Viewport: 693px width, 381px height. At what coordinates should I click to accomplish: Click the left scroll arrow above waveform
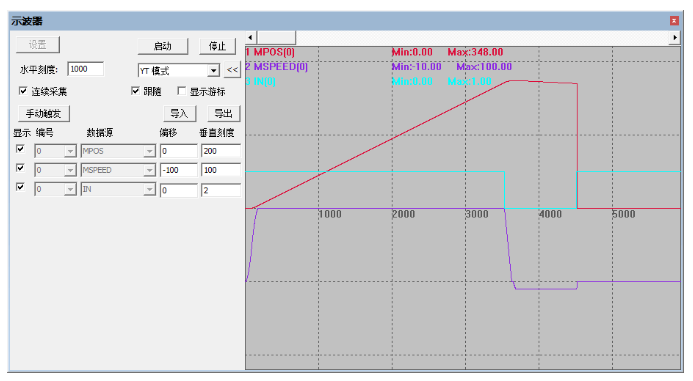pos(251,38)
